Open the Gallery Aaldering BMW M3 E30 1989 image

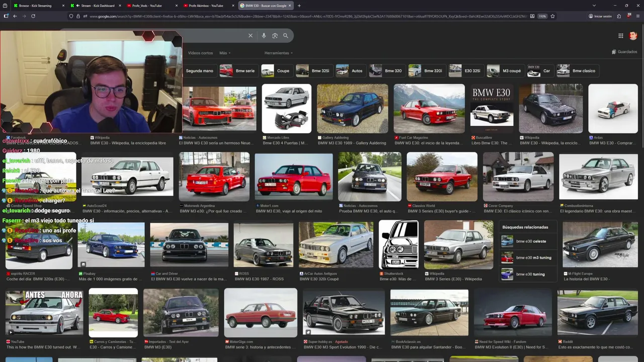point(352,108)
